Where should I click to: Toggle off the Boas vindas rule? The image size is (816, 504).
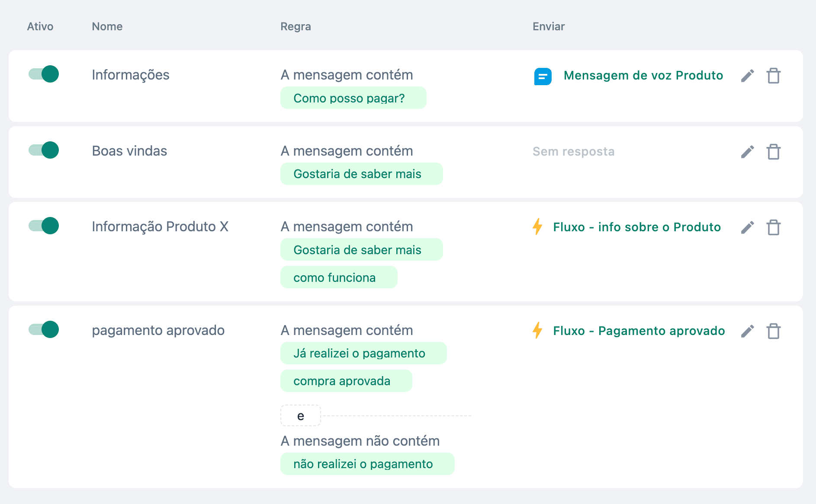[x=44, y=150]
